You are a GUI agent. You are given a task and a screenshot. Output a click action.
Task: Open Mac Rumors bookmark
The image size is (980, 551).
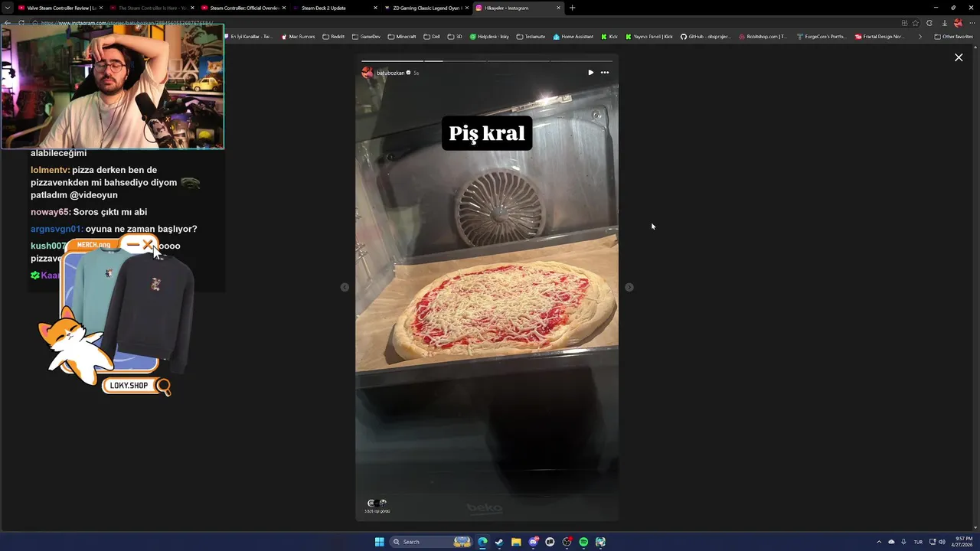298,37
